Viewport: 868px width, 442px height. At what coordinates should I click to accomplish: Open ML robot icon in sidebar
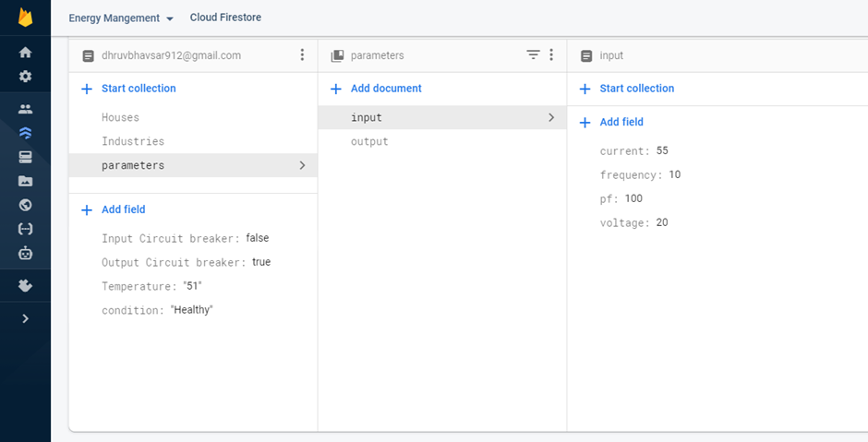pos(25,253)
